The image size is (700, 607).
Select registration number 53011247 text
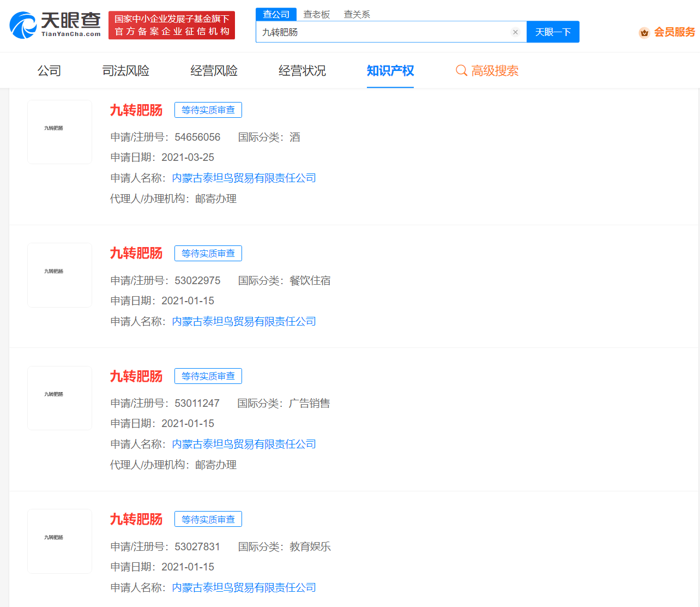tap(197, 404)
